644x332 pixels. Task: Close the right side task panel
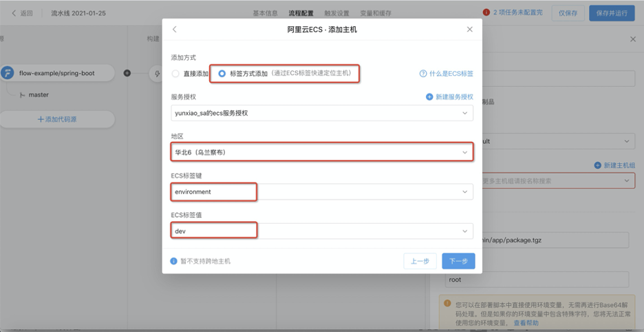(632, 39)
